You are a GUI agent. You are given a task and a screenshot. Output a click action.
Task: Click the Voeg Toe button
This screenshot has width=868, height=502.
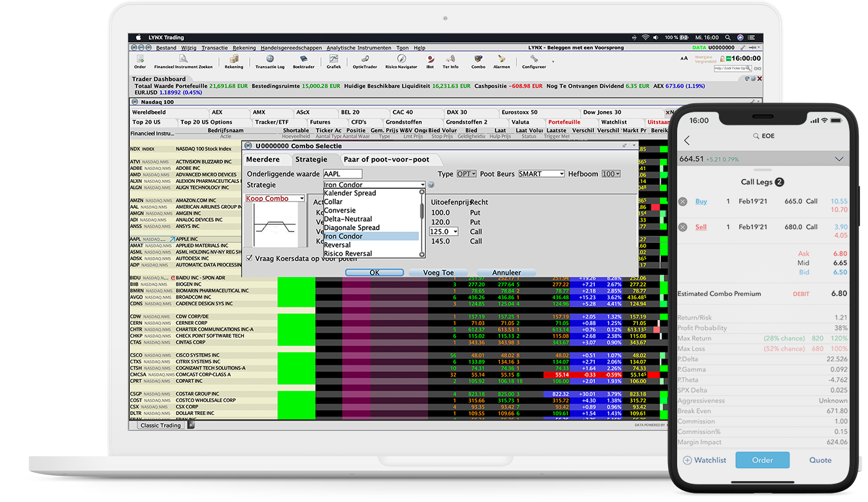438,273
